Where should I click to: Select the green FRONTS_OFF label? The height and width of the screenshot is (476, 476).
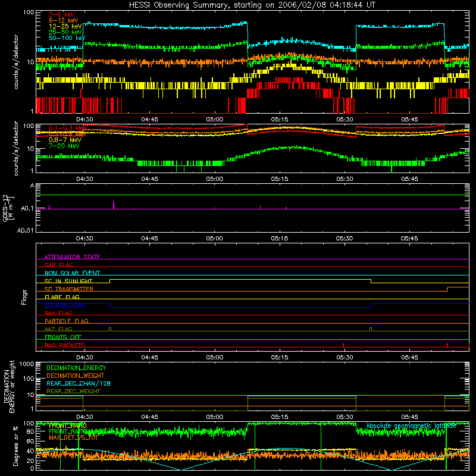tap(63, 337)
